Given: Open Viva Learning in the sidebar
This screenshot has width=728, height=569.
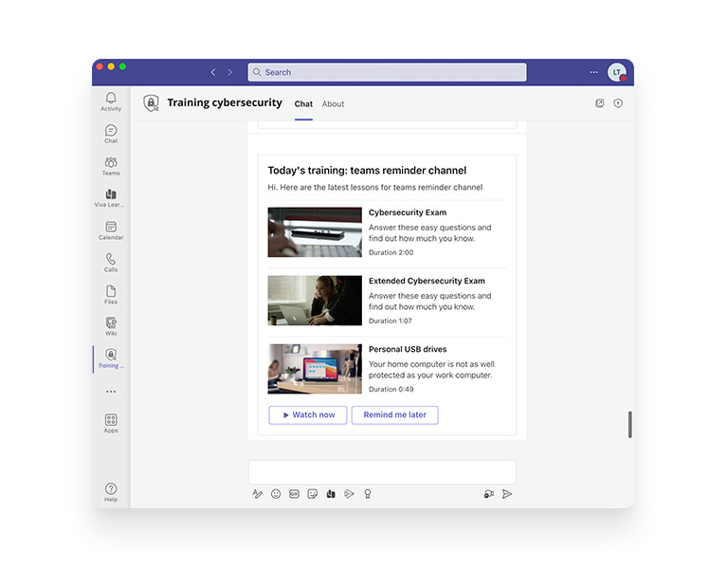Looking at the screenshot, I should [111, 198].
